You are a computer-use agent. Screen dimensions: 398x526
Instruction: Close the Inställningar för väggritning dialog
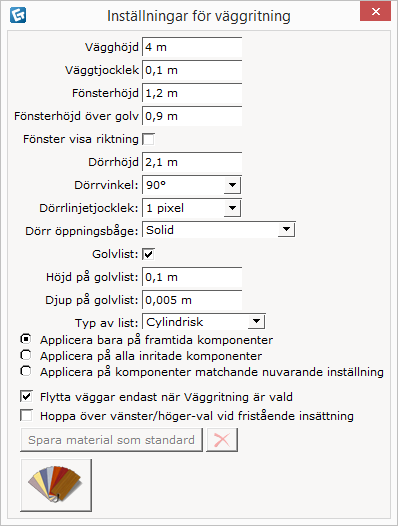click(x=376, y=11)
